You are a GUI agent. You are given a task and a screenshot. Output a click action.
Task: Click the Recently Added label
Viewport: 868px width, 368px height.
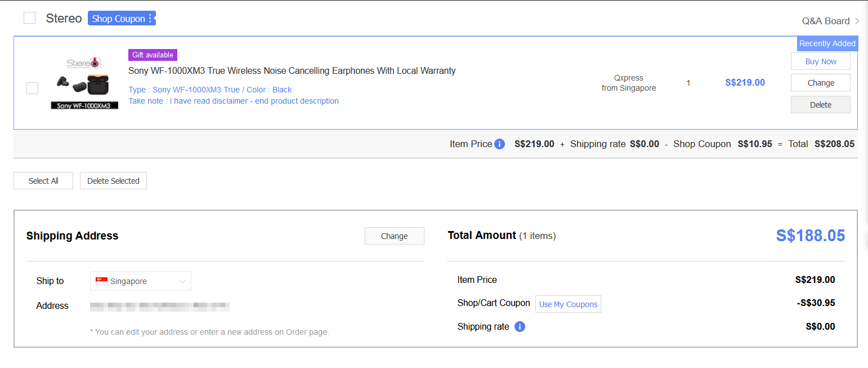[827, 43]
